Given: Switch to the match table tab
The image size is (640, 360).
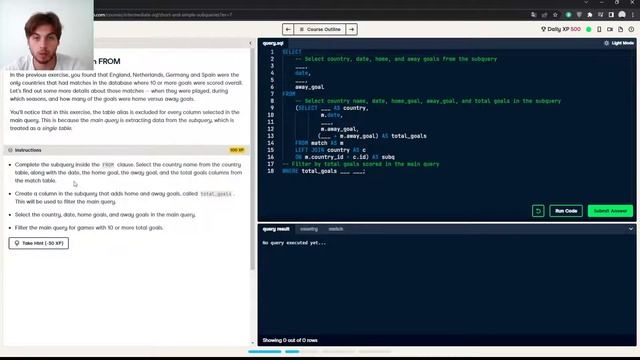Looking at the screenshot, I should click(336, 229).
